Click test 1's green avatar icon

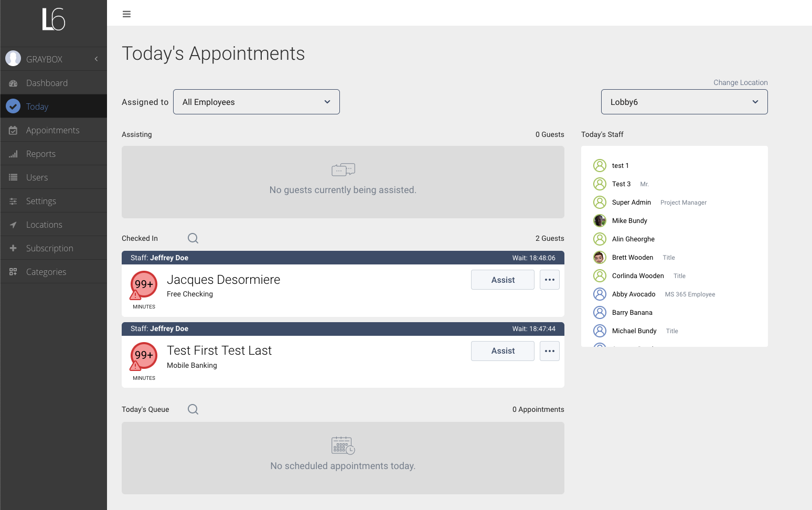coord(600,165)
